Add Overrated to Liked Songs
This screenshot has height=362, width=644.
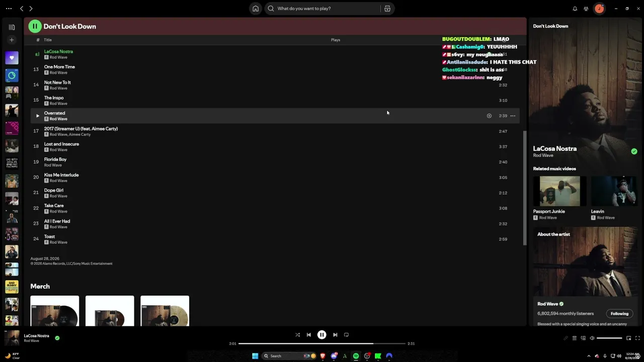(489, 116)
